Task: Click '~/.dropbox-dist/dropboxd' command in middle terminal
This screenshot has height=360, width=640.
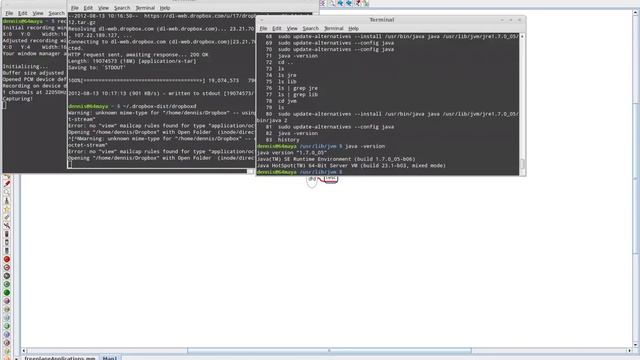Action: coord(160,107)
